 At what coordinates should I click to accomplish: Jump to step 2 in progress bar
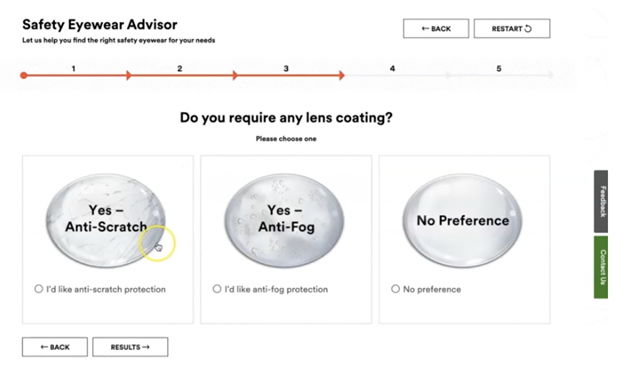pos(179,69)
